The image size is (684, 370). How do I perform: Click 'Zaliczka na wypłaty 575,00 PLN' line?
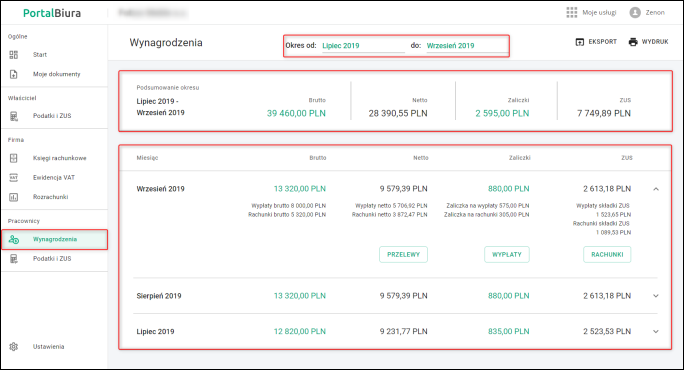pos(488,206)
